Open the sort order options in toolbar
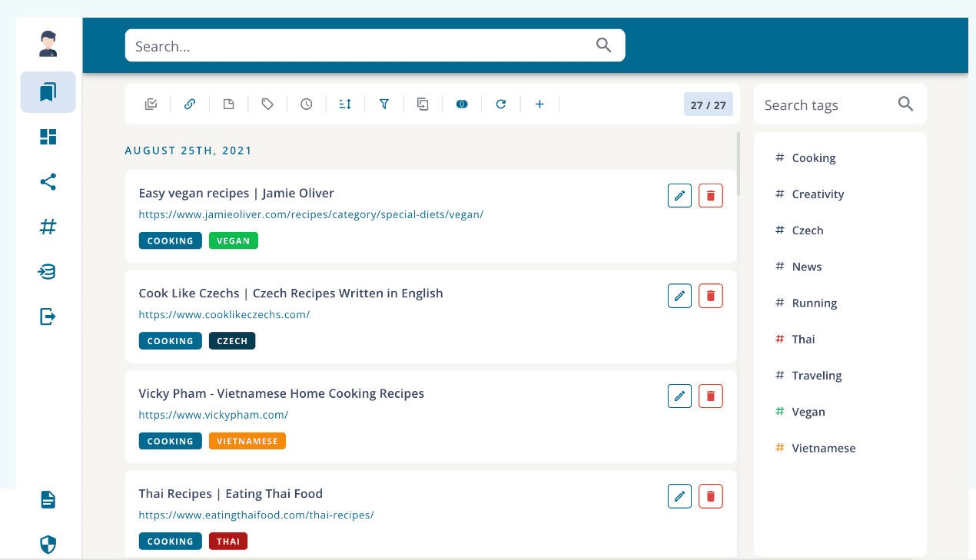 tap(345, 104)
